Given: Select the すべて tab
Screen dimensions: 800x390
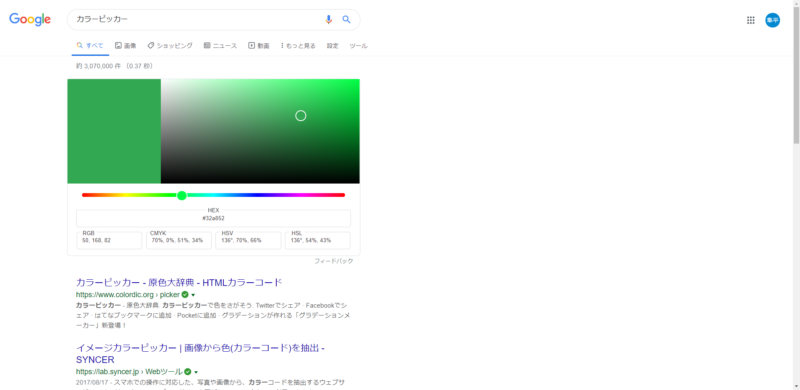Looking at the screenshot, I should pos(90,45).
